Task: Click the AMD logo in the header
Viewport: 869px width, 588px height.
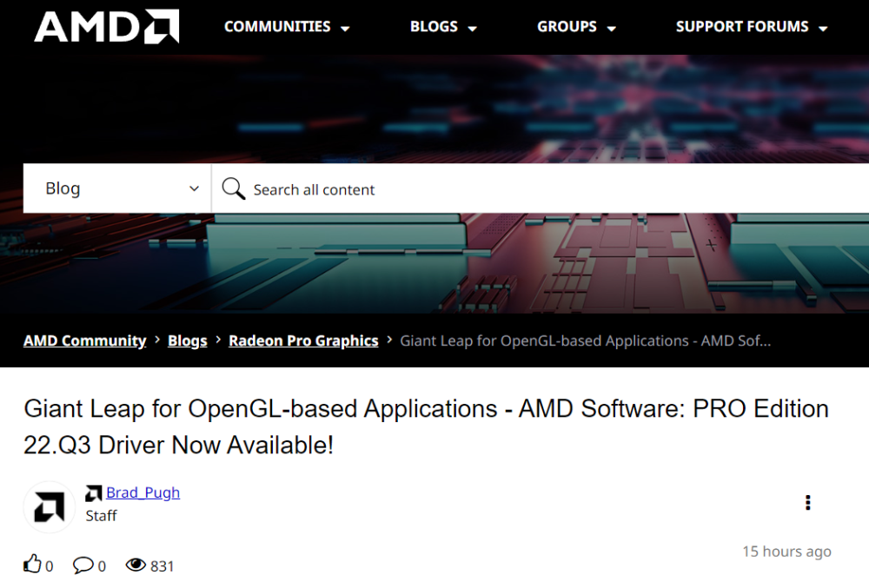Action: click(104, 27)
